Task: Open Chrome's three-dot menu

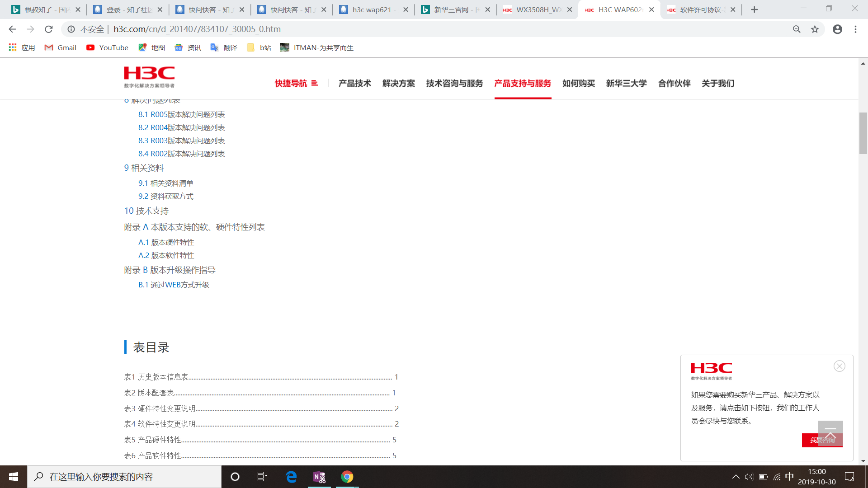Action: (855, 29)
